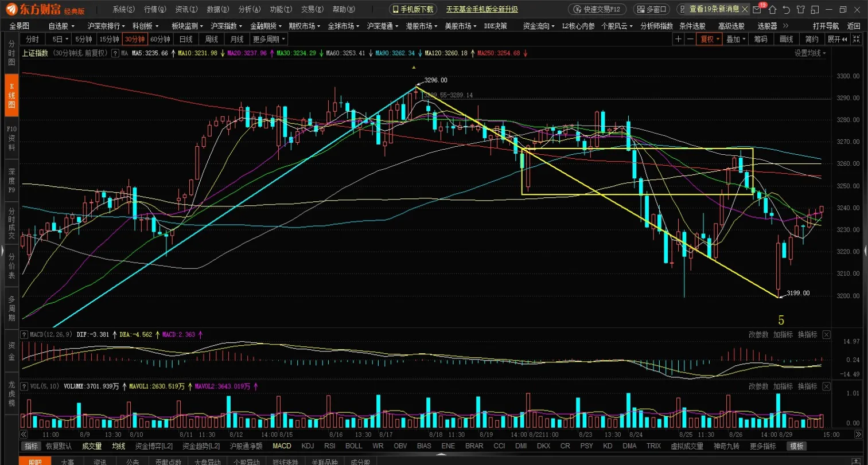868x465 pixels.
Task: Click the question mark next to 上证指数
Action: pyautogui.click(x=115, y=53)
